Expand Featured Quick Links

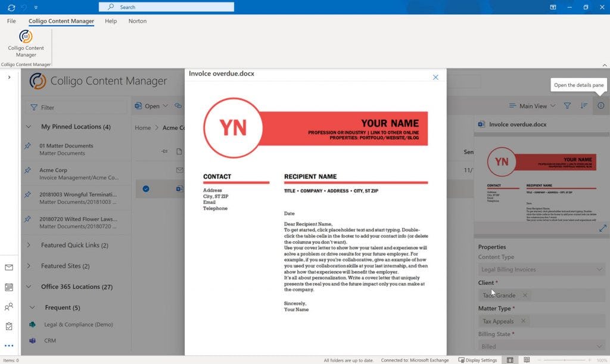point(28,245)
